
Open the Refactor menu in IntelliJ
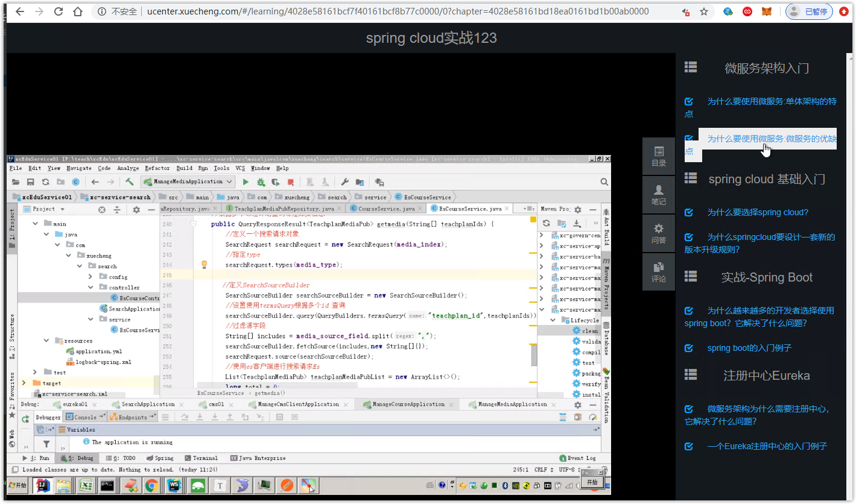[157, 168]
